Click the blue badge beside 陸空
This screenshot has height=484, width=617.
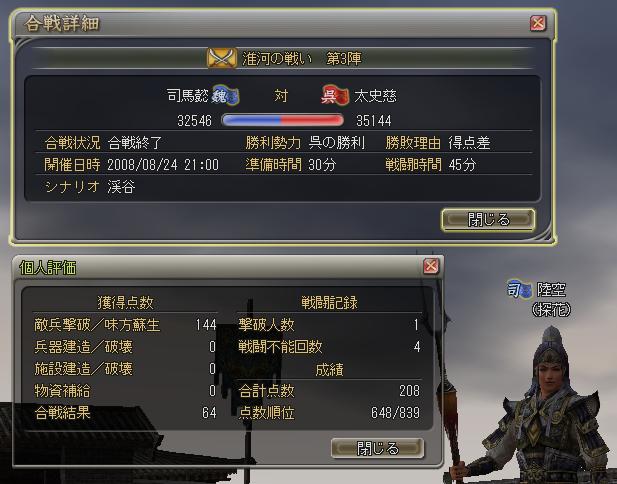coord(519,290)
